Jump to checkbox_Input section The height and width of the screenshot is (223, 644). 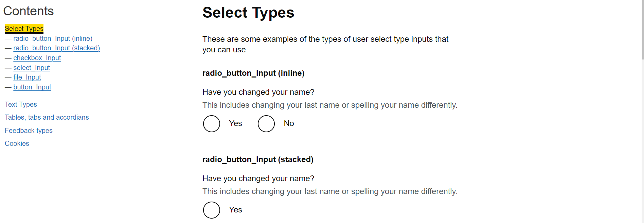37,58
